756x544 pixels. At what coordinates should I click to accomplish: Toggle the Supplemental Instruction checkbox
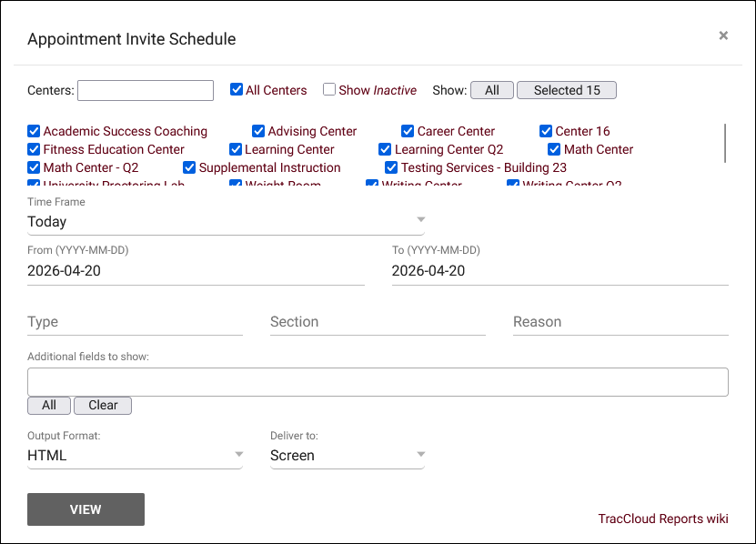pyautogui.click(x=189, y=167)
